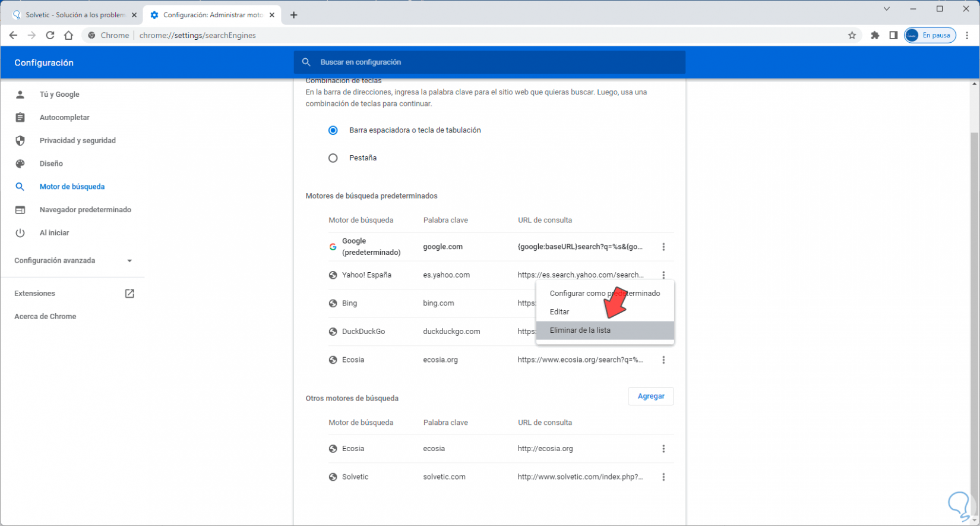Click the Tú y Google person icon
The image size is (980, 526).
20,95
